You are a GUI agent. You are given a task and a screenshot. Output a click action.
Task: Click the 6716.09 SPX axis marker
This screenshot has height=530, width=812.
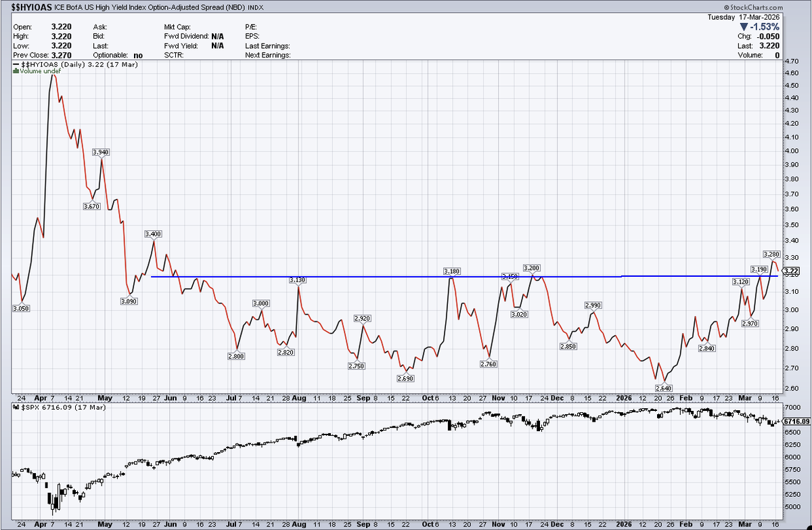(796, 421)
